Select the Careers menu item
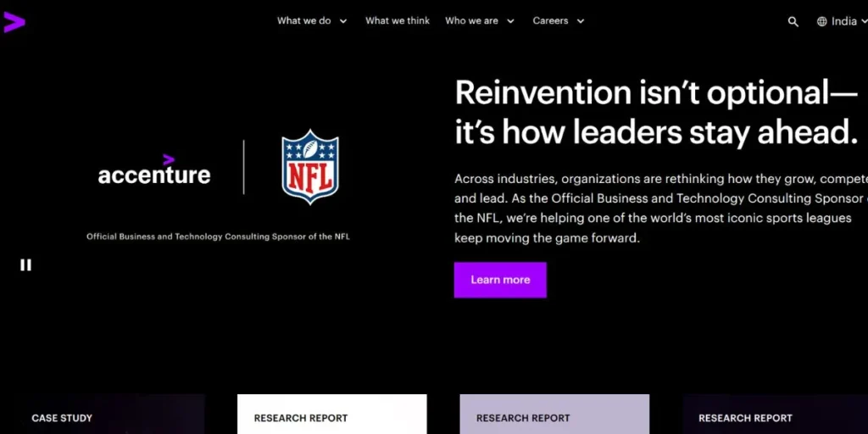 550,21
